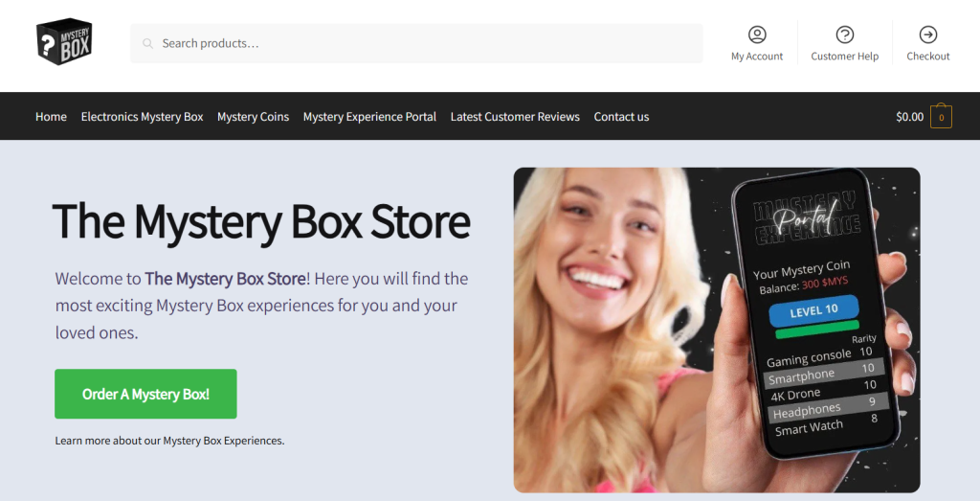Focus the Search products field
The height and width of the screenshot is (501, 980).
coord(416,43)
